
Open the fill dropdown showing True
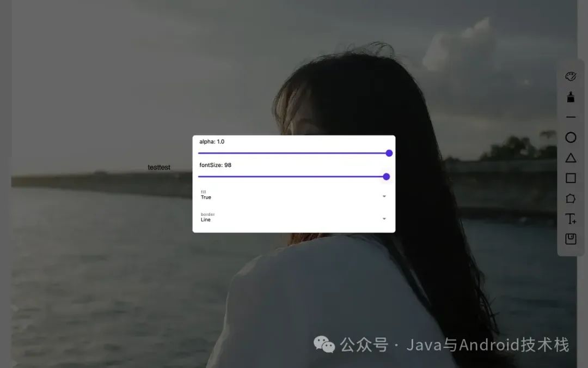tap(293, 195)
